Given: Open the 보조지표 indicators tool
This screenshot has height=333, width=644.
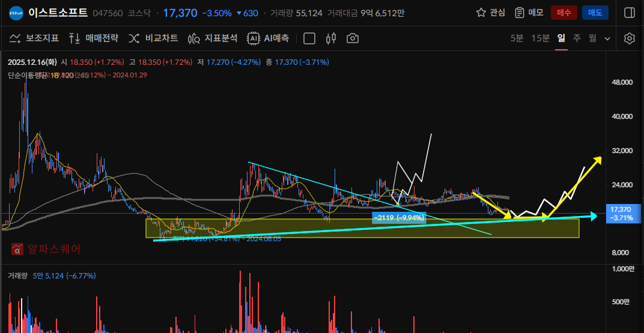Looking at the screenshot, I should coord(34,38).
